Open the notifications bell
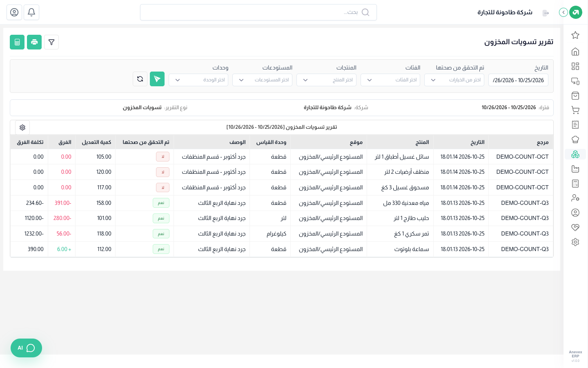This screenshot has height=368, width=588. coord(31,12)
